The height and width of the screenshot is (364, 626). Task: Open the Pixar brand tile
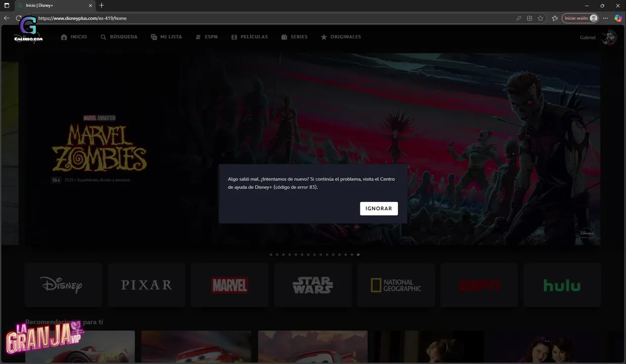point(147,285)
